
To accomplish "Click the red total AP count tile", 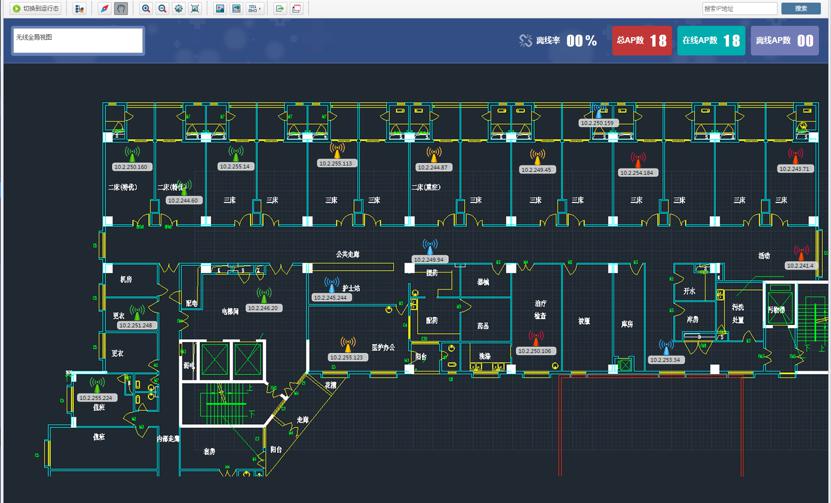I will (641, 41).
